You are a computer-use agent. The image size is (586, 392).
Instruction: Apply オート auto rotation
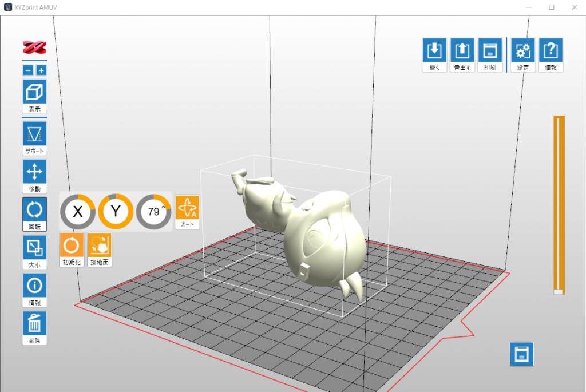pos(187,212)
